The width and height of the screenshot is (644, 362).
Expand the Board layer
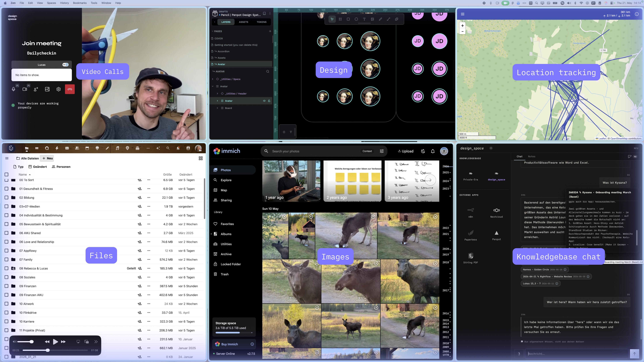pos(217,108)
